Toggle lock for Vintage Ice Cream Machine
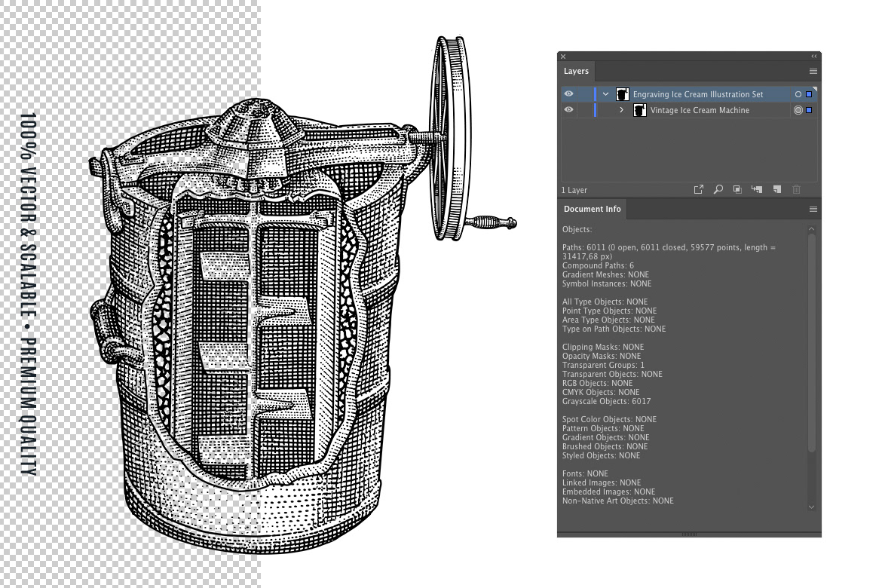This screenshot has width=882, height=588. pyautogui.click(x=584, y=110)
